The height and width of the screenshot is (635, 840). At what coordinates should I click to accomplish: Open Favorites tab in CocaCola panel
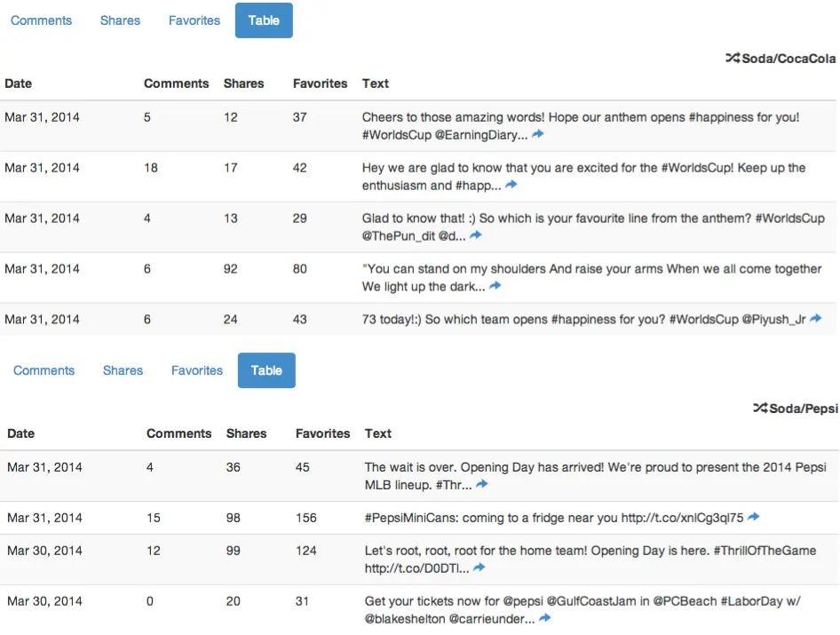click(x=194, y=20)
